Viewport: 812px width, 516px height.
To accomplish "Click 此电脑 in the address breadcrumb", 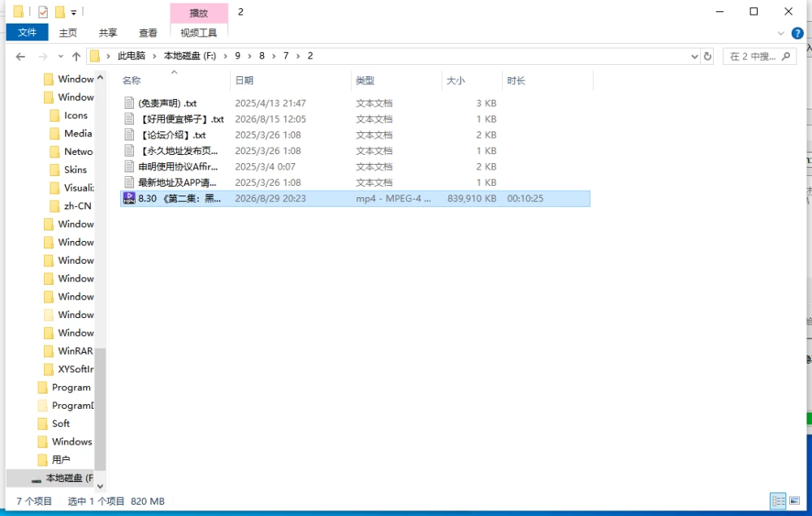I will [132, 56].
